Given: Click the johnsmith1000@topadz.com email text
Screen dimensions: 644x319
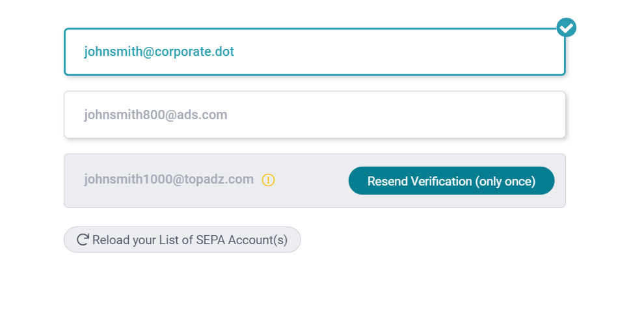Looking at the screenshot, I should pos(168,180).
